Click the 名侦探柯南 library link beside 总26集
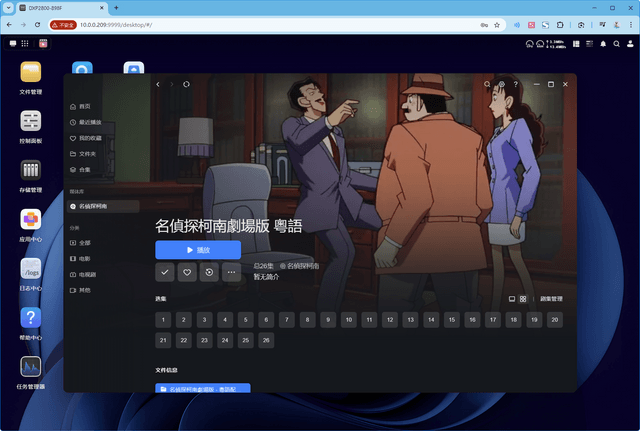The height and width of the screenshot is (431, 640). pyautogui.click(x=300, y=266)
